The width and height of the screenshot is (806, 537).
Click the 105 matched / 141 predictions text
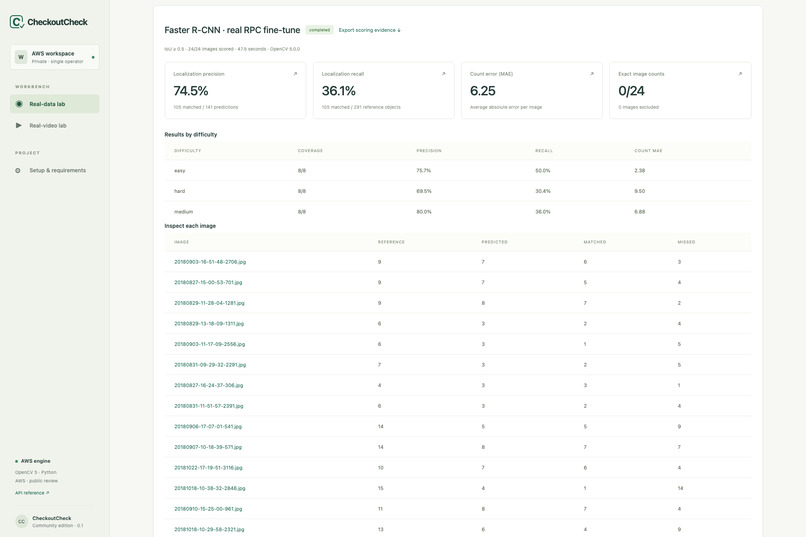[206, 107]
